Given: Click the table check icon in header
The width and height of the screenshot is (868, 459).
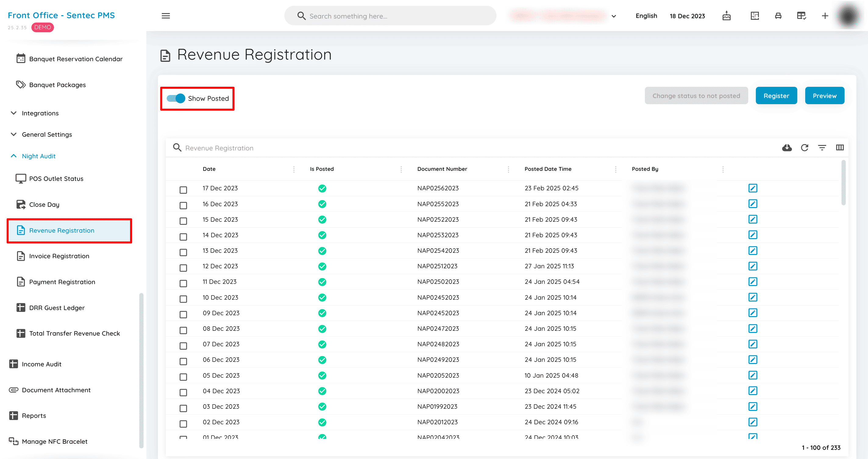Looking at the screenshot, I should (x=801, y=16).
